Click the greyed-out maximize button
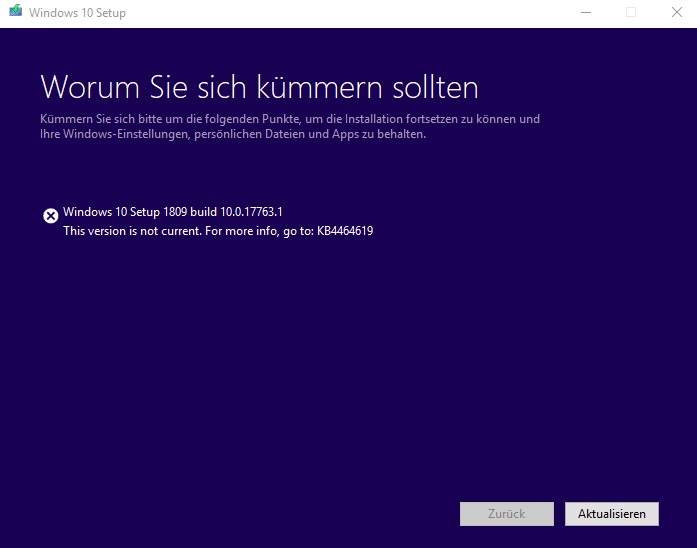Image resolution: width=697 pixels, height=548 pixels. coord(631,12)
